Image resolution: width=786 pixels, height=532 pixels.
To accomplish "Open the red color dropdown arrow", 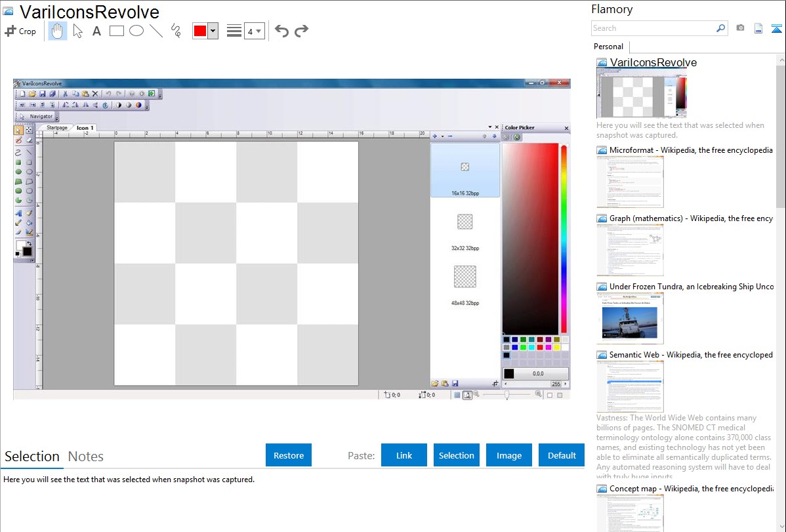I will click(x=213, y=31).
